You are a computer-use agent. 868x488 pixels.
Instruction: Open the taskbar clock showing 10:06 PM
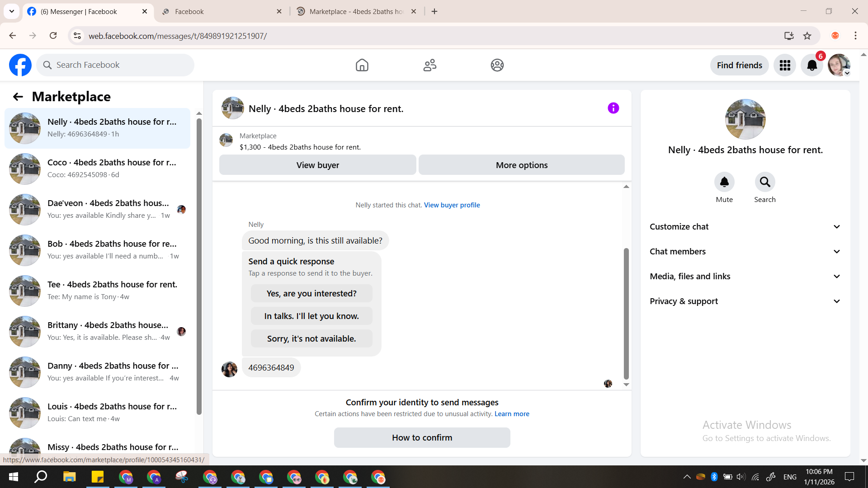point(819,477)
